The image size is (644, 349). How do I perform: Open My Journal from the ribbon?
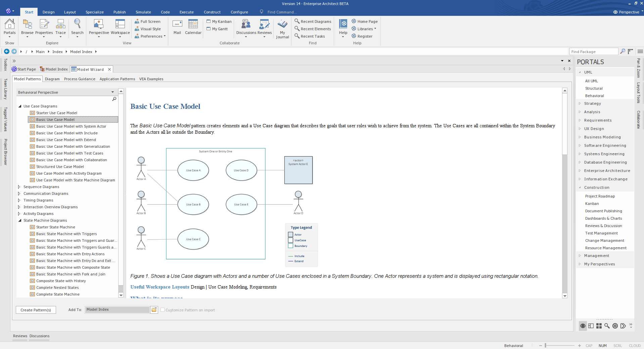pyautogui.click(x=282, y=29)
